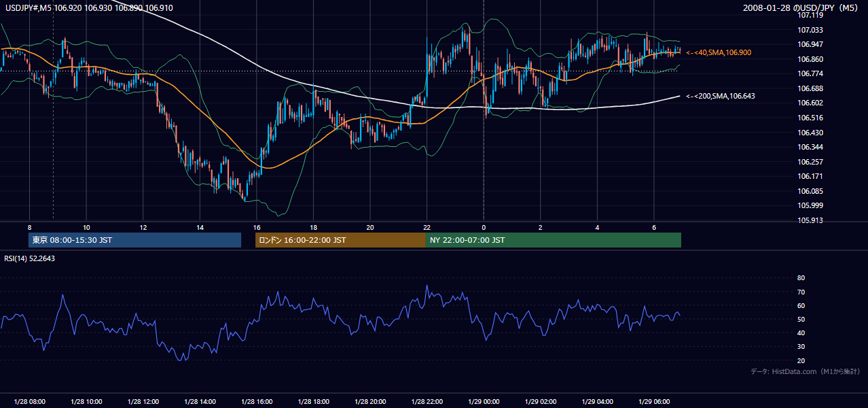Click price axis label 106.257
The height and width of the screenshot is (408, 868).
coord(810,162)
